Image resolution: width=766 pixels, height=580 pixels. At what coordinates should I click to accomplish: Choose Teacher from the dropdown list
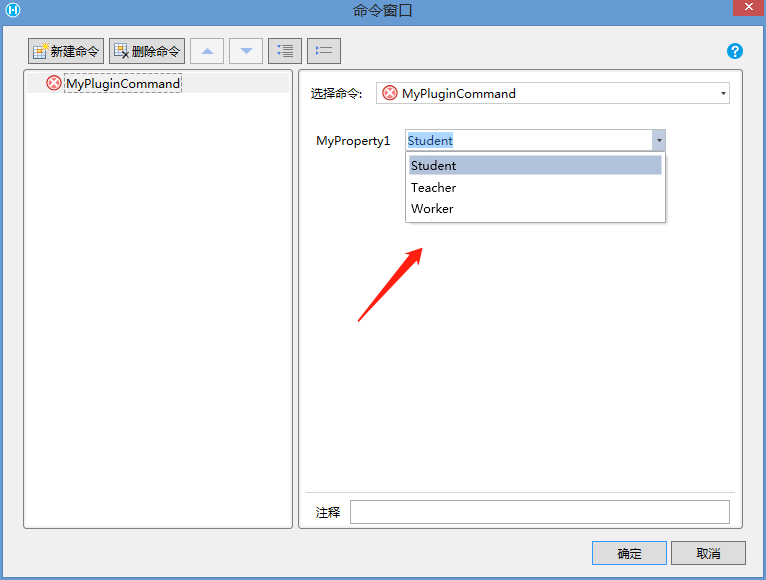[535, 188]
